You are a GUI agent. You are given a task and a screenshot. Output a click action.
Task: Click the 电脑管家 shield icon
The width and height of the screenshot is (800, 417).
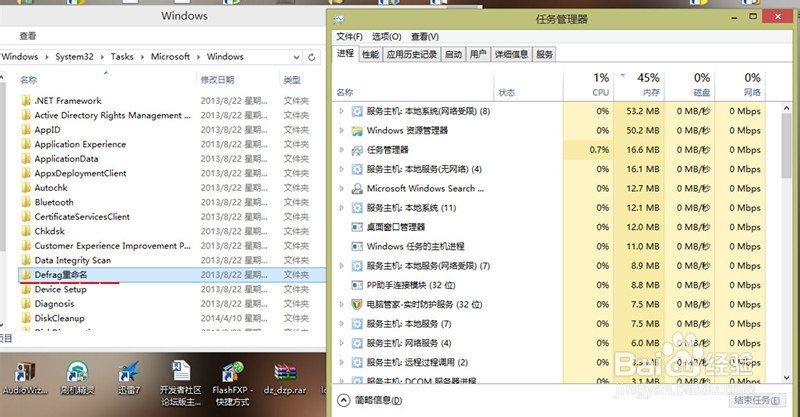pos(357,305)
